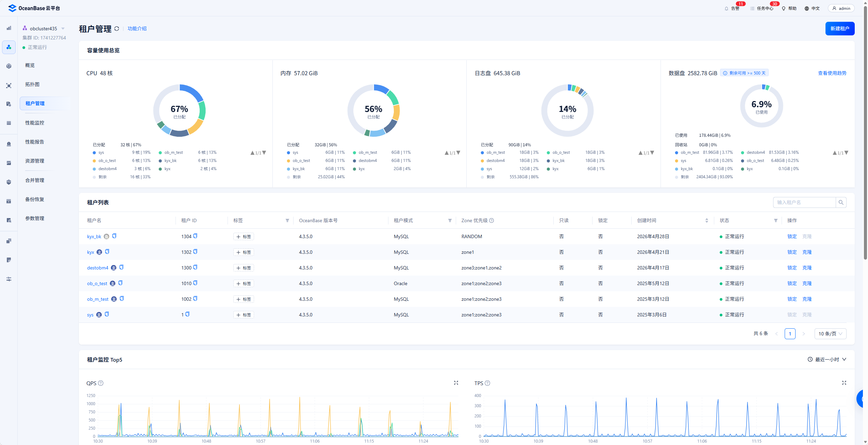Copy tenant ID 1304 using copy icon
This screenshot has height=445, width=868.
(195, 236)
